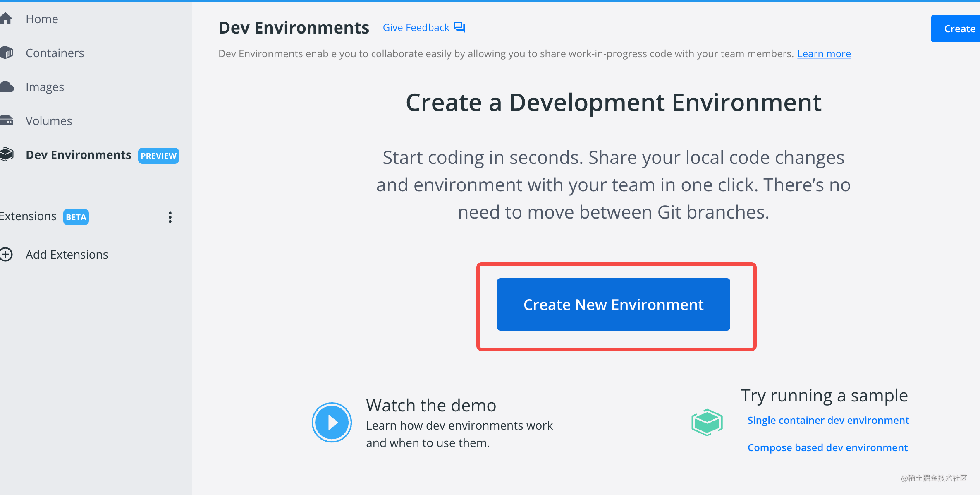Open Single container dev environment sample
The width and height of the screenshot is (980, 495).
click(828, 420)
